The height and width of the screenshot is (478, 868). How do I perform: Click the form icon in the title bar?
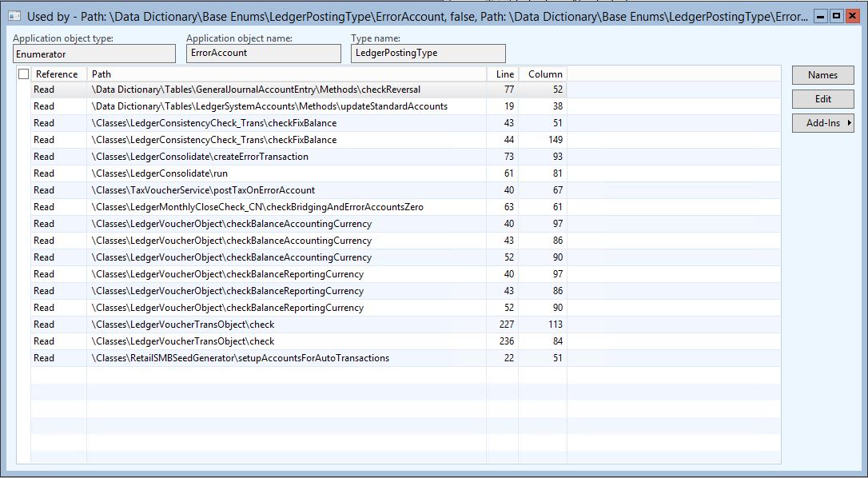pyautogui.click(x=14, y=16)
